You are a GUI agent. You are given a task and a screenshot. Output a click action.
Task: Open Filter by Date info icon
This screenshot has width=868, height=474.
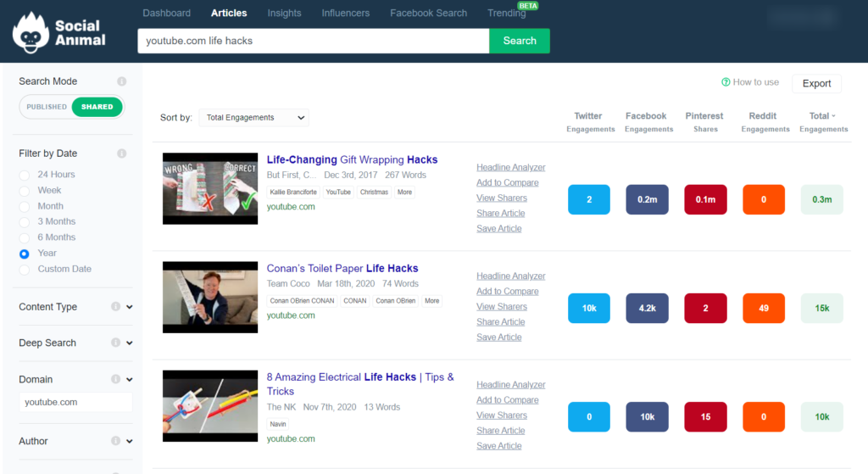pyautogui.click(x=122, y=153)
